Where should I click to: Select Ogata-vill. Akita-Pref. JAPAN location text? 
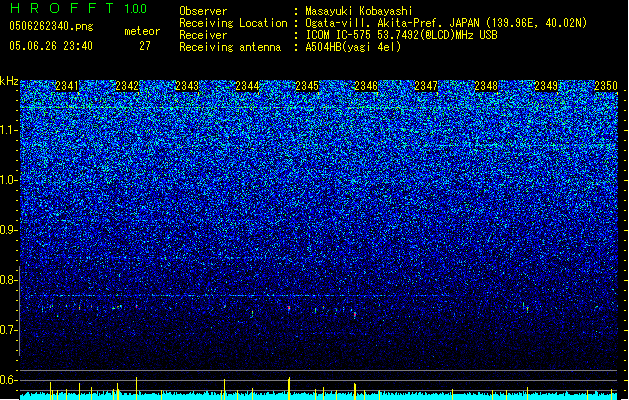[446, 23]
